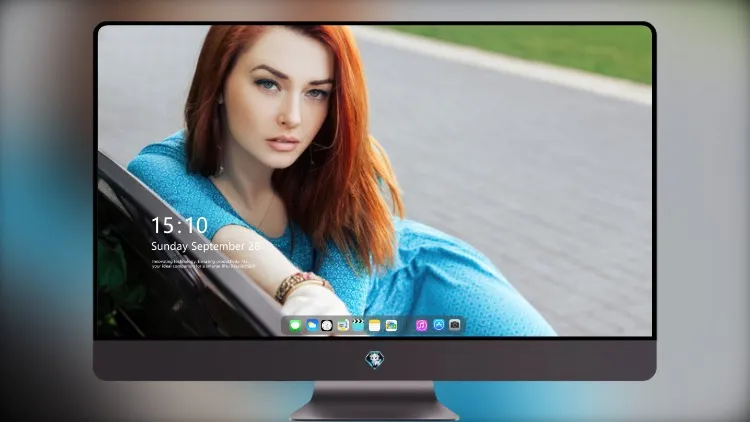Click the logo badge on monitor chin
The image size is (750, 422).
pos(375,359)
